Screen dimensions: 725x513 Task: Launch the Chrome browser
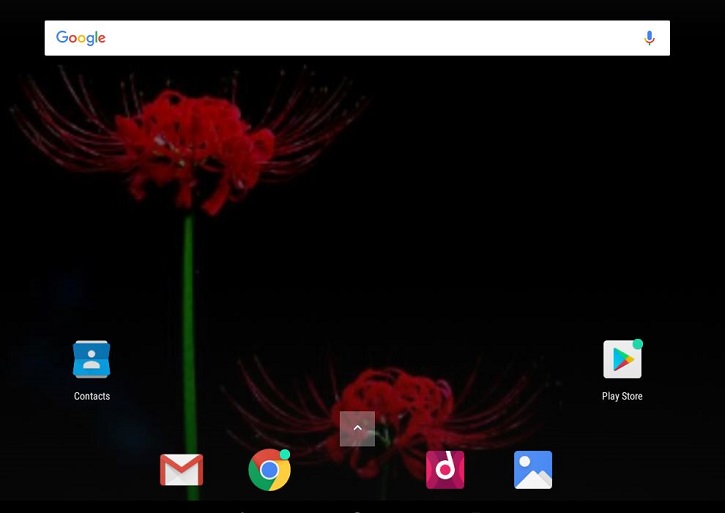point(269,470)
